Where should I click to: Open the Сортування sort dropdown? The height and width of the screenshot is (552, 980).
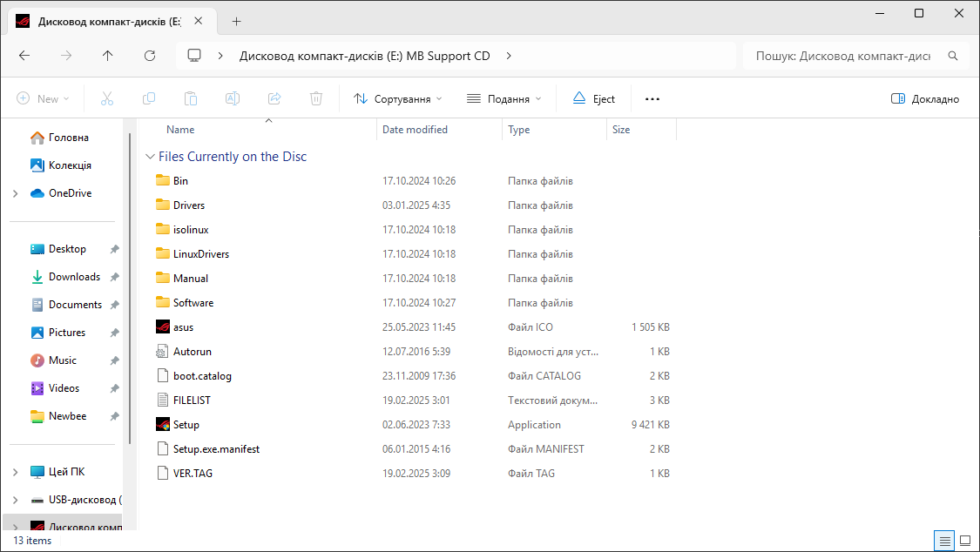pos(398,99)
